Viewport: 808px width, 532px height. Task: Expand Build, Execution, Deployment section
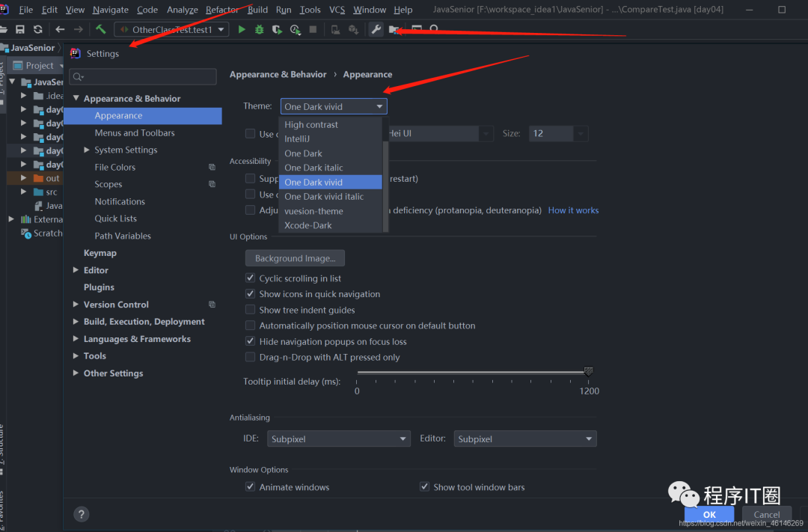click(76, 321)
